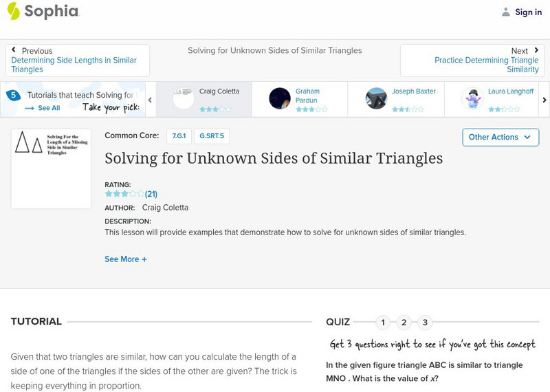
Task: Jump to quiz question 2
Action: click(404, 322)
